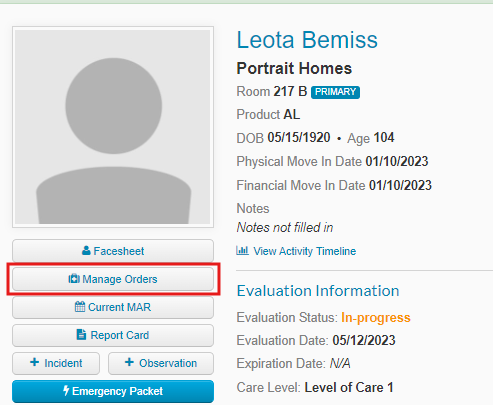Add a new Observation

coord(161,363)
